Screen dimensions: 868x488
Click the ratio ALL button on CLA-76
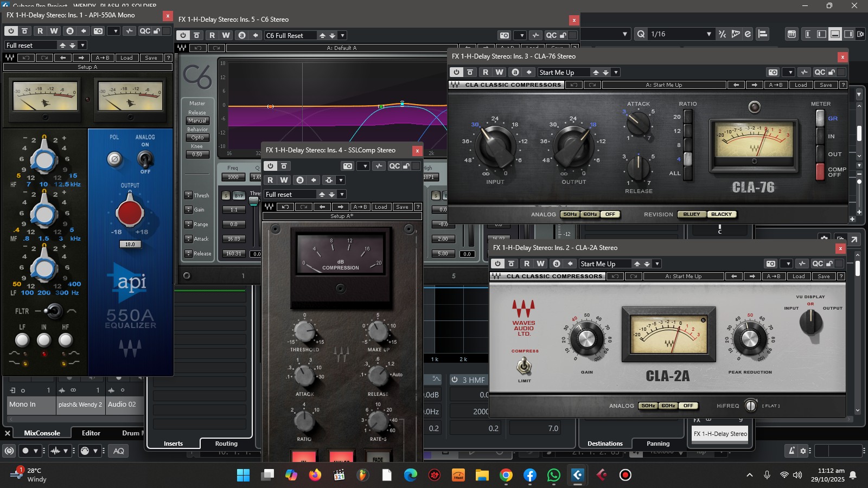coord(688,174)
